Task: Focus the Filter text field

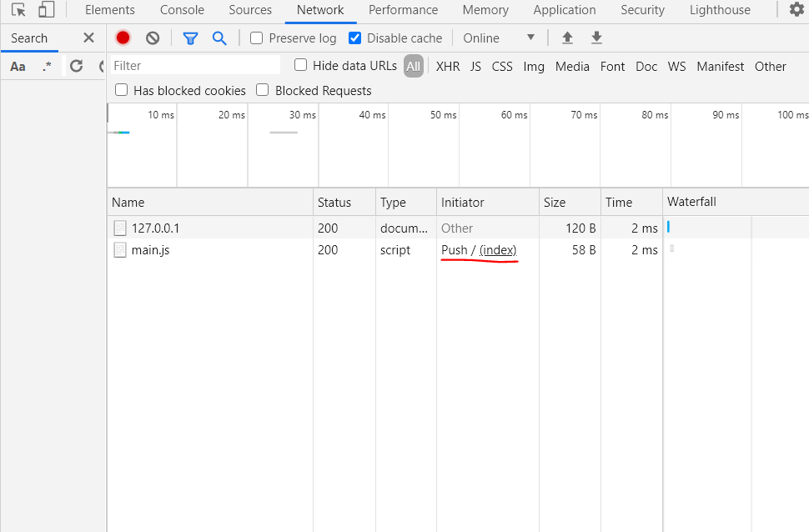Action: tap(195, 66)
